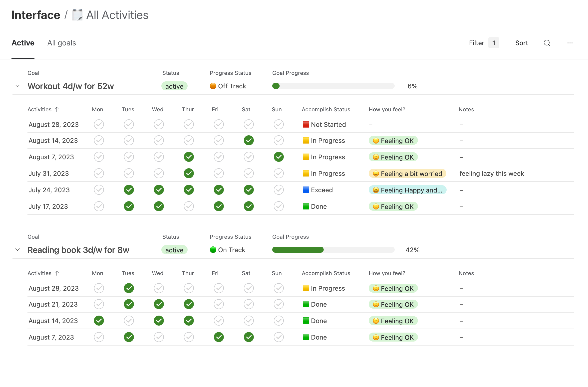Uncheck Tuesday for Reading August 28, 2023
Screen dimensions: 588x387
click(x=129, y=288)
